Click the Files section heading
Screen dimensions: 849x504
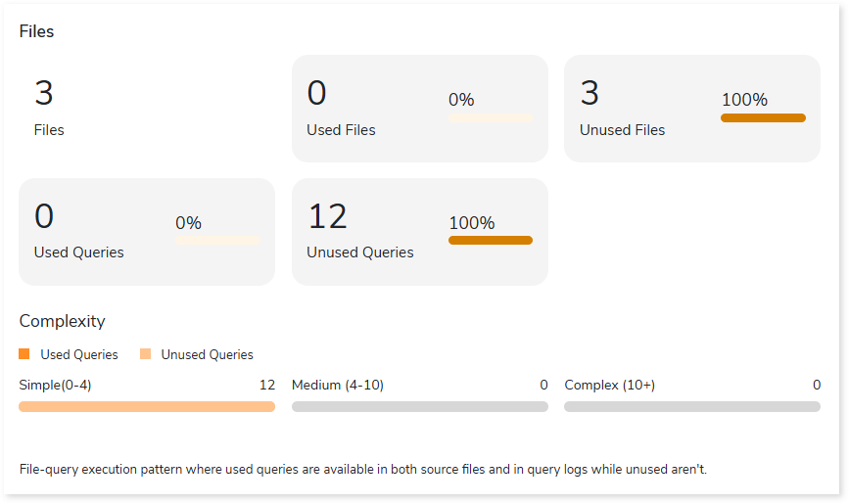click(37, 31)
